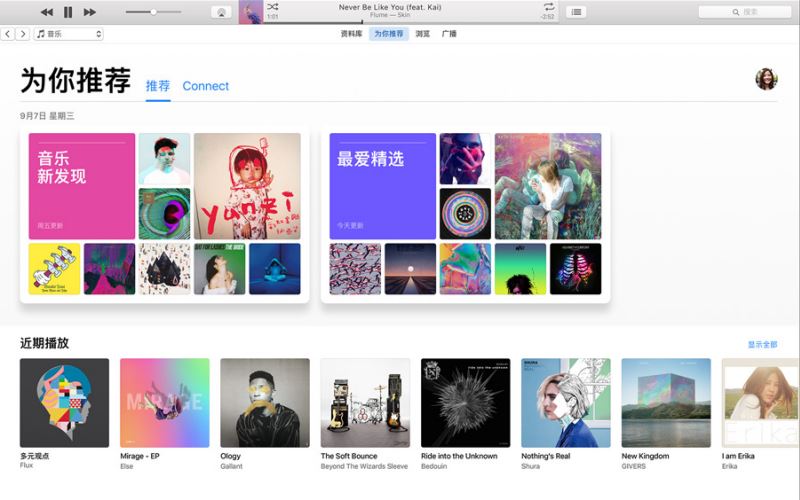Open the New Kingdom album artwork
Image resolution: width=800 pixels, height=500 pixels.
[666, 403]
